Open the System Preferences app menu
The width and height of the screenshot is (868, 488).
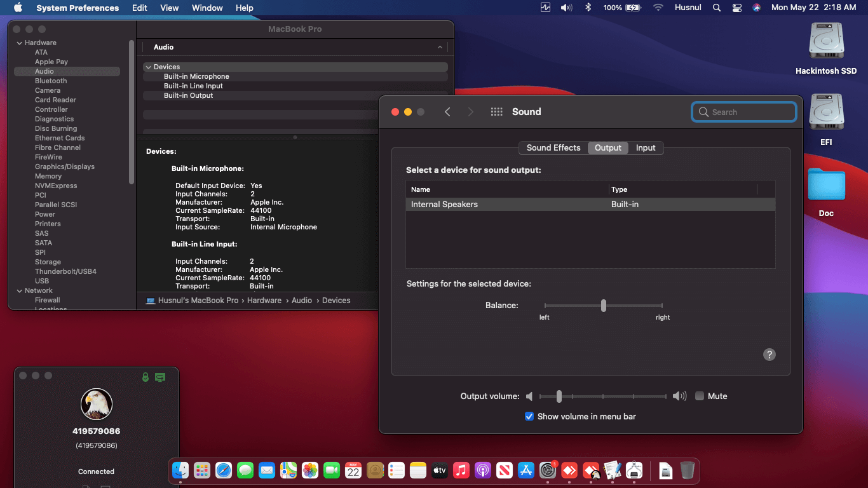pyautogui.click(x=78, y=8)
